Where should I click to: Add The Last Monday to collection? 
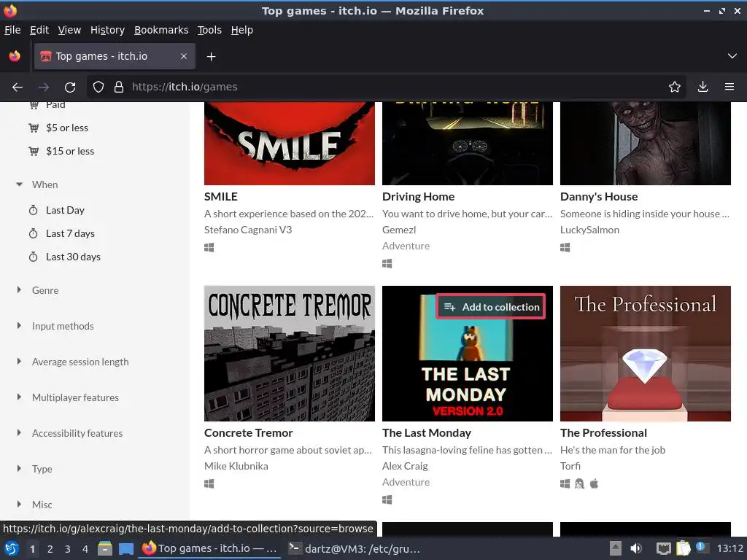(491, 307)
